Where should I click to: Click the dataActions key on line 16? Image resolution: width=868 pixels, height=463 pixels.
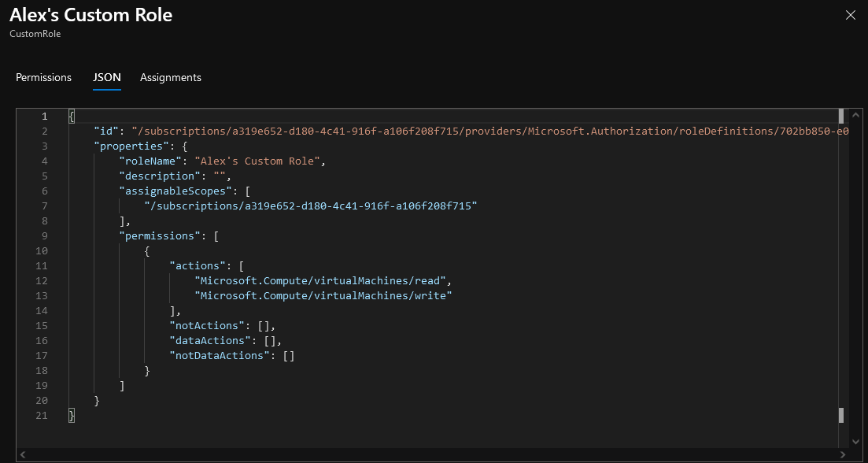[210, 341]
